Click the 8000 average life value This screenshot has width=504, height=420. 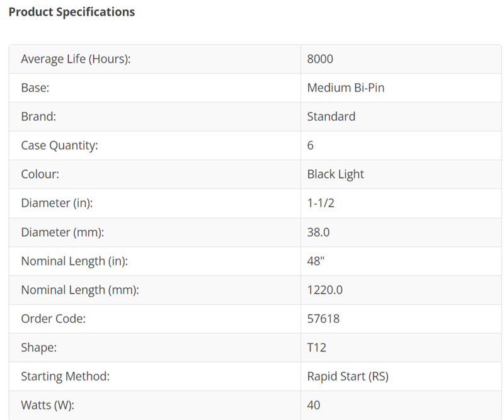[x=320, y=59]
